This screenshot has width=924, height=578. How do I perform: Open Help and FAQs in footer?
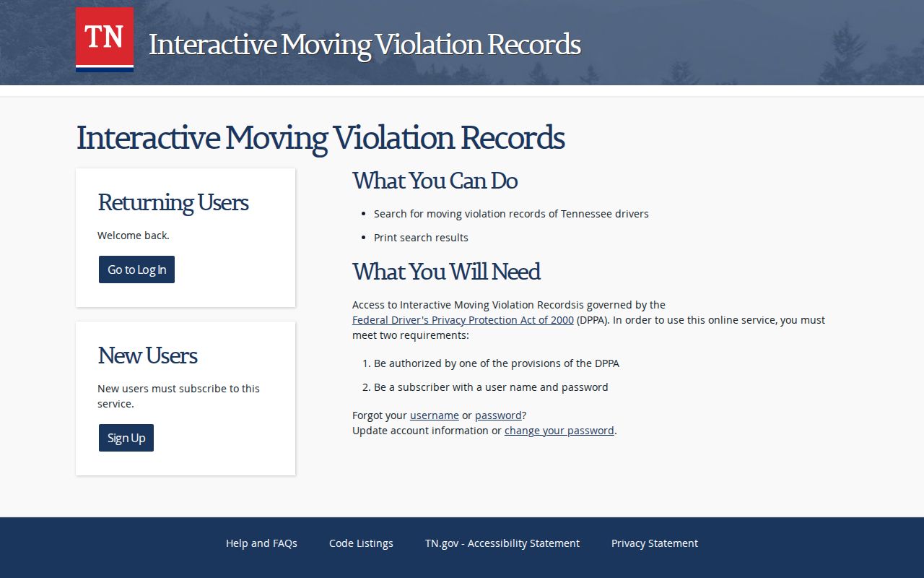[x=261, y=543]
